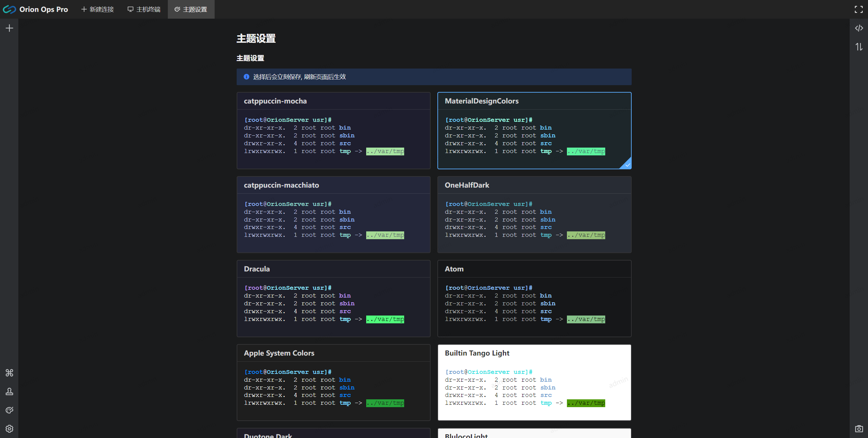The image size is (868, 438).
Task: Open the command shortcuts icon in sidebar
Action: (x=9, y=373)
